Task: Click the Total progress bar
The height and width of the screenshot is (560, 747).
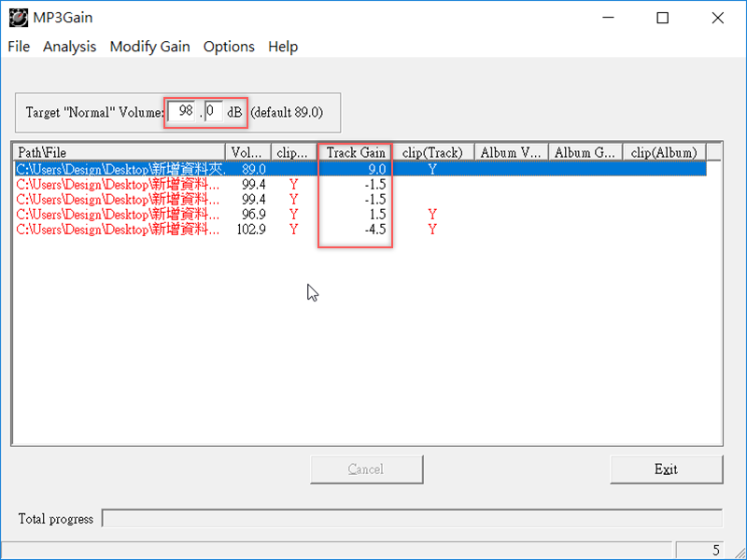Action: (x=412, y=518)
